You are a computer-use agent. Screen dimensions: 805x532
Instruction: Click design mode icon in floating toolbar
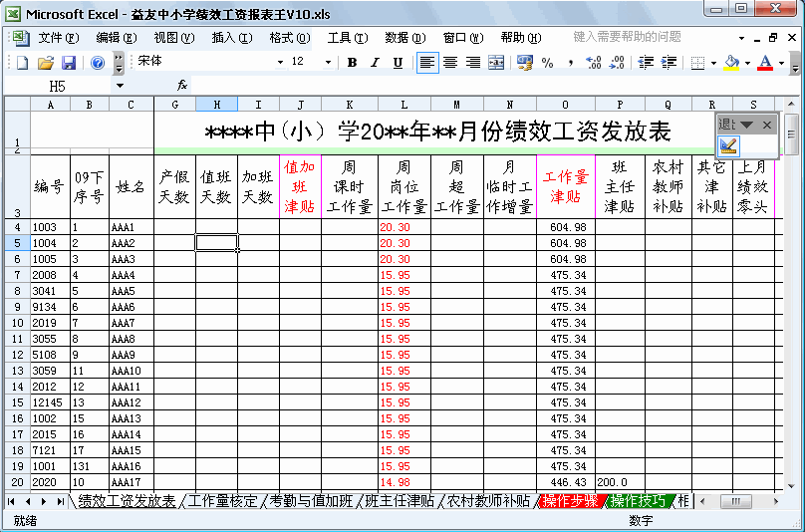coord(728,145)
